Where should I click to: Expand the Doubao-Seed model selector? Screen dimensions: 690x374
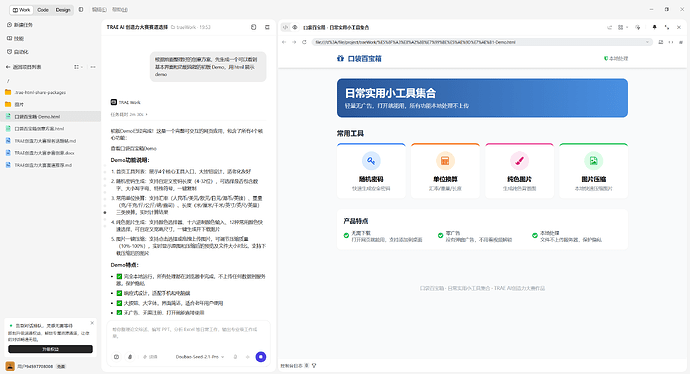(x=200, y=357)
